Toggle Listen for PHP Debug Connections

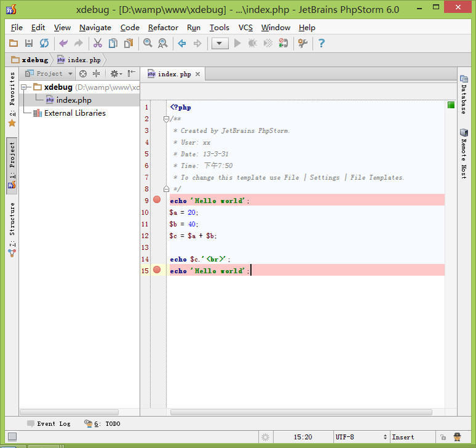pyautogui.click(x=283, y=43)
